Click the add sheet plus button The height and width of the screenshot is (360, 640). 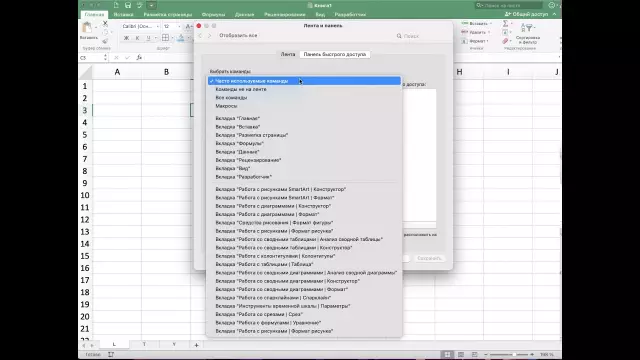point(196,345)
